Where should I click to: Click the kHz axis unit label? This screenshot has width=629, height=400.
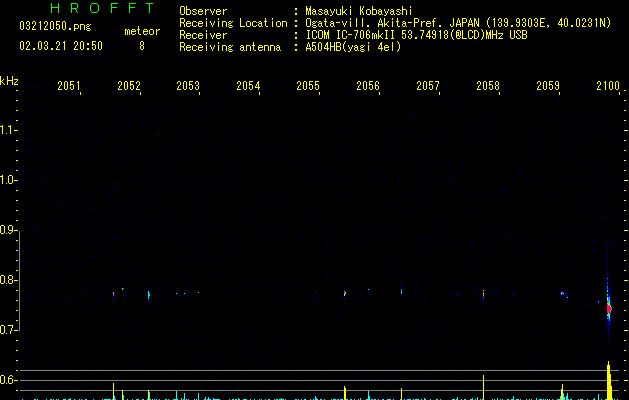[x=9, y=81]
